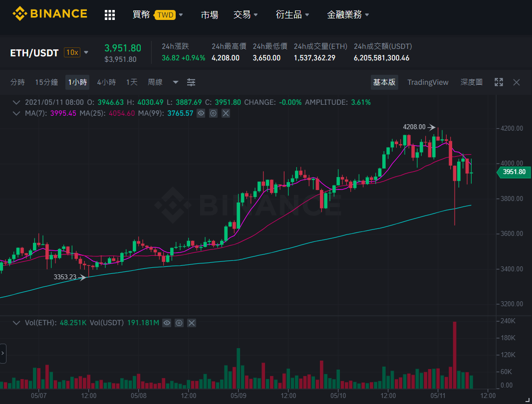This screenshot has width=532, height=404.
Task: Open the apps grid menu icon
Action: tap(110, 14)
